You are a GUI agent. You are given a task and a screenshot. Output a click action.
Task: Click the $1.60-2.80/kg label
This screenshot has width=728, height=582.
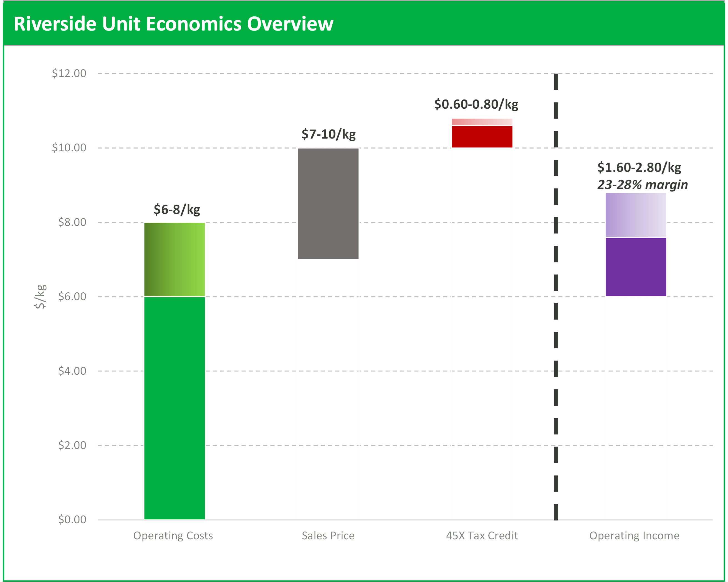pyautogui.click(x=639, y=167)
